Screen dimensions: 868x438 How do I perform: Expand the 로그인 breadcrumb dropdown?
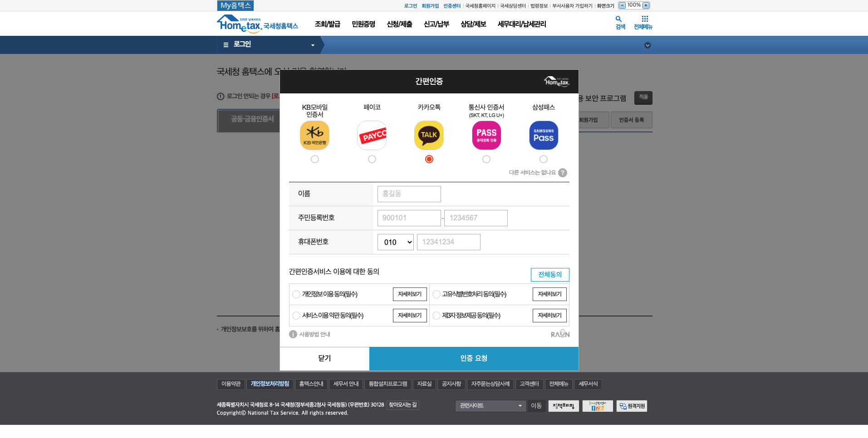pyautogui.click(x=313, y=45)
